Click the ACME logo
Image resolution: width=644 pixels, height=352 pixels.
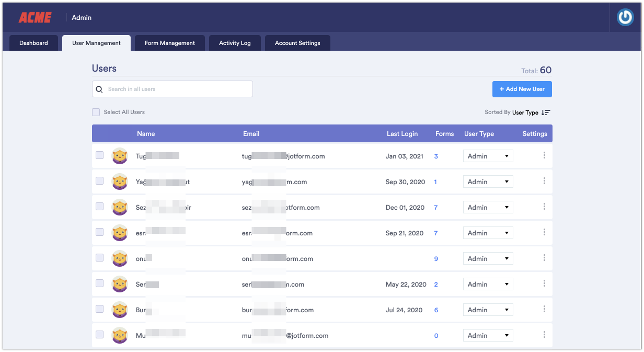[x=35, y=17]
